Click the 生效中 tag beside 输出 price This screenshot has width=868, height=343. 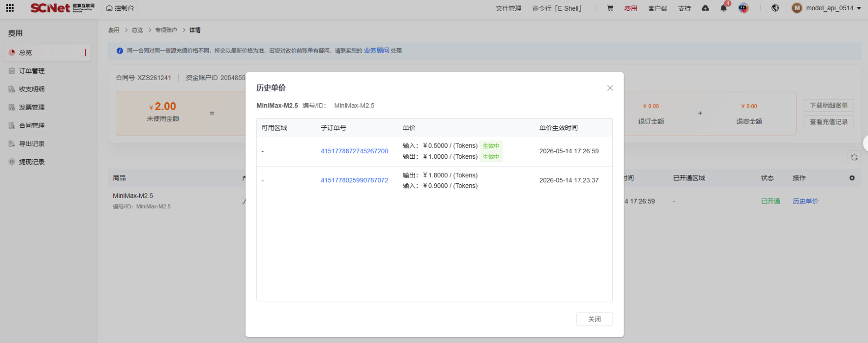pos(491,157)
